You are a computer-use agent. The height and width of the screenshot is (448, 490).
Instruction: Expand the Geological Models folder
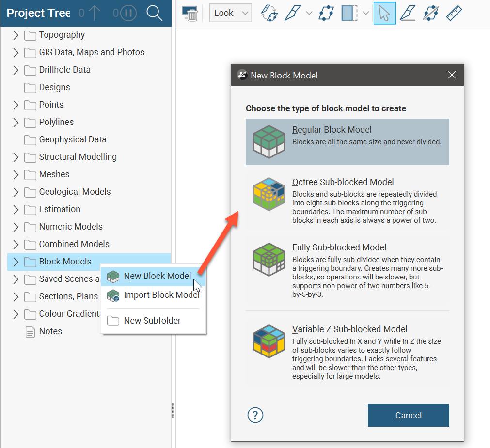(x=16, y=192)
